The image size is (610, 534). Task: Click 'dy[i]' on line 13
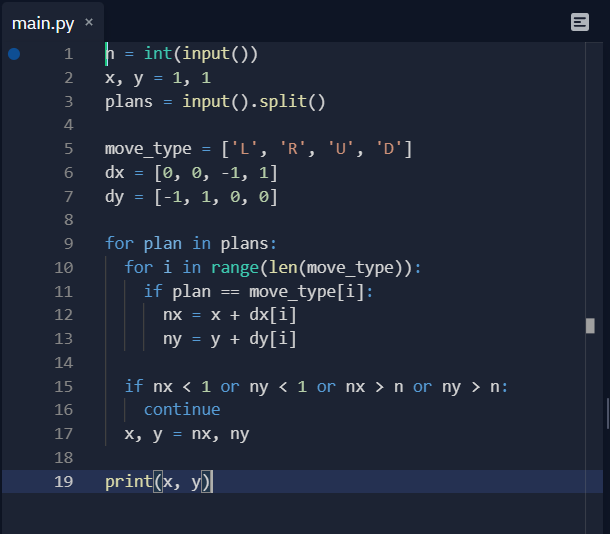[273, 339]
